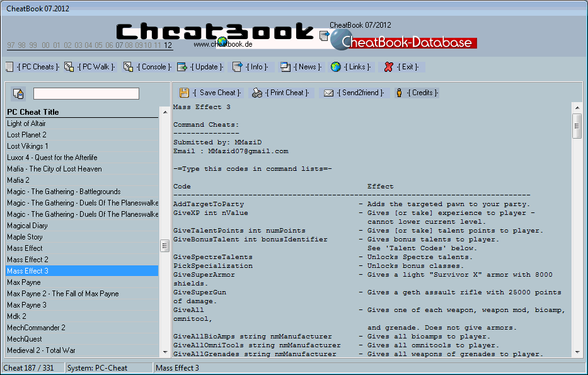Select Mafia 2 in the list

[82, 180]
